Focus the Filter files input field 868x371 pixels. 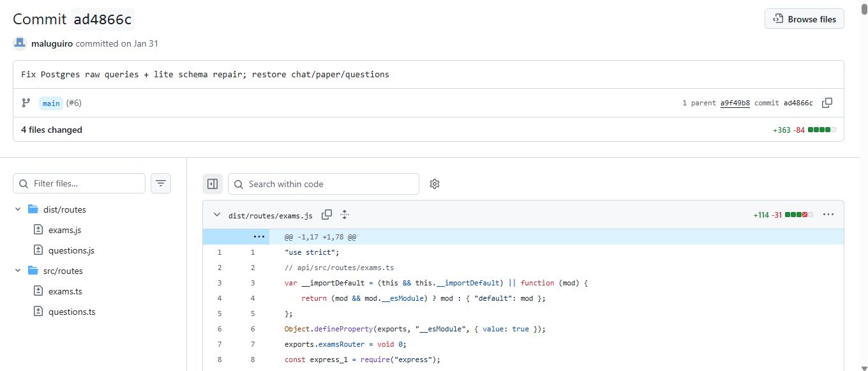click(79, 183)
